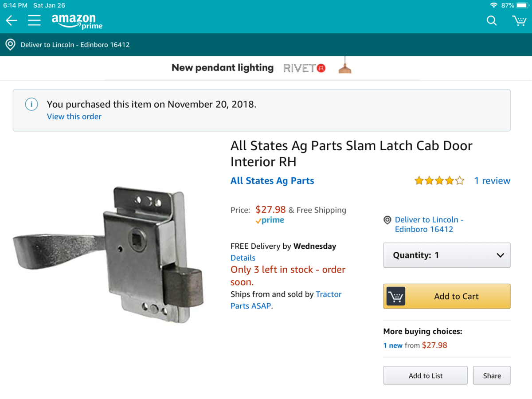Image resolution: width=532 pixels, height=399 pixels.
Task: Open the hamburger menu
Action: click(34, 20)
